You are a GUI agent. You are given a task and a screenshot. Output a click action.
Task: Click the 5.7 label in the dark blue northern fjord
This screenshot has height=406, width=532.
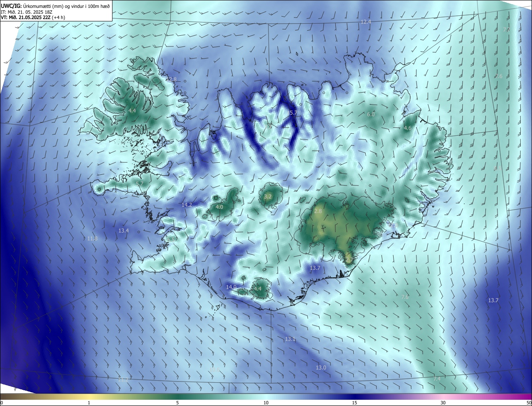(293, 113)
